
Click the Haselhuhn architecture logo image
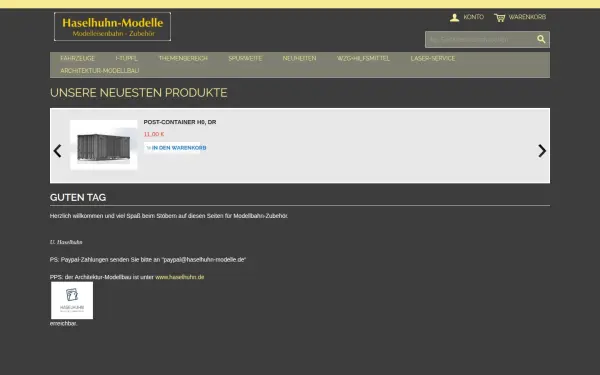click(72, 300)
